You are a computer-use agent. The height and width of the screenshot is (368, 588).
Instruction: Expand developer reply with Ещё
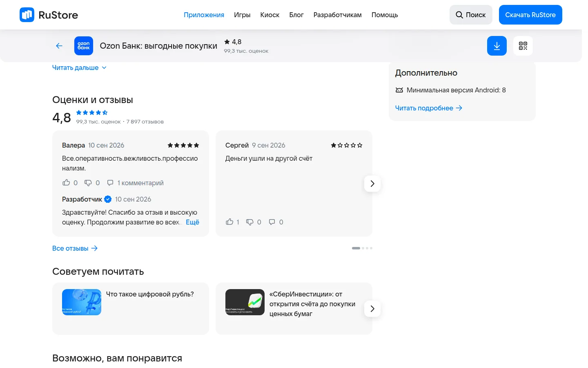pos(192,222)
